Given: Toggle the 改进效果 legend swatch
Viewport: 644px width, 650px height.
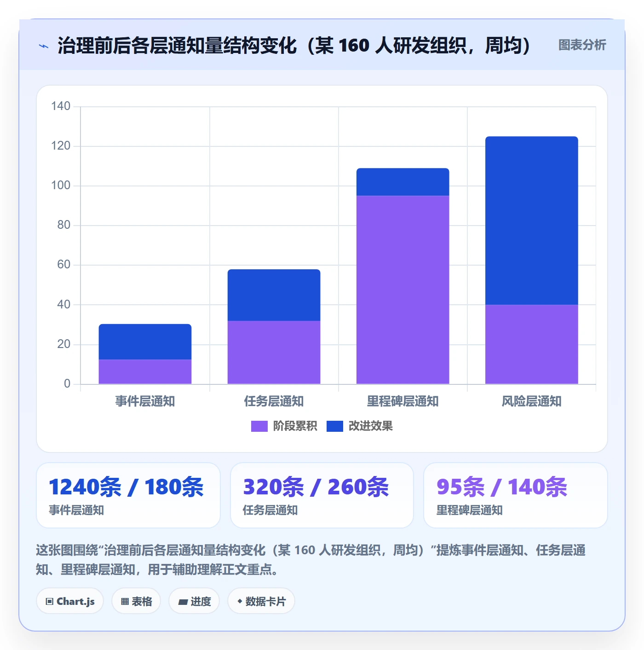Looking at the screenshot, I should coord(334,426).
